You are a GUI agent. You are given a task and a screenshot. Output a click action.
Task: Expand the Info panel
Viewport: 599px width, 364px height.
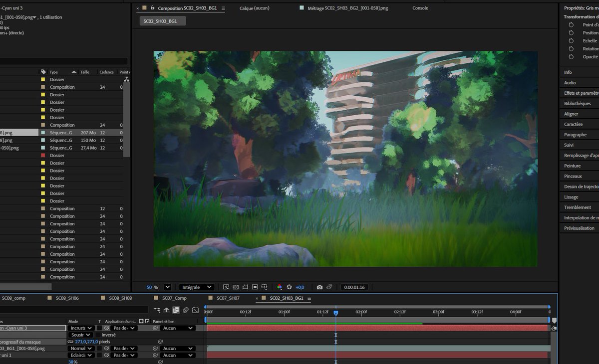click(x=568, y=72)
